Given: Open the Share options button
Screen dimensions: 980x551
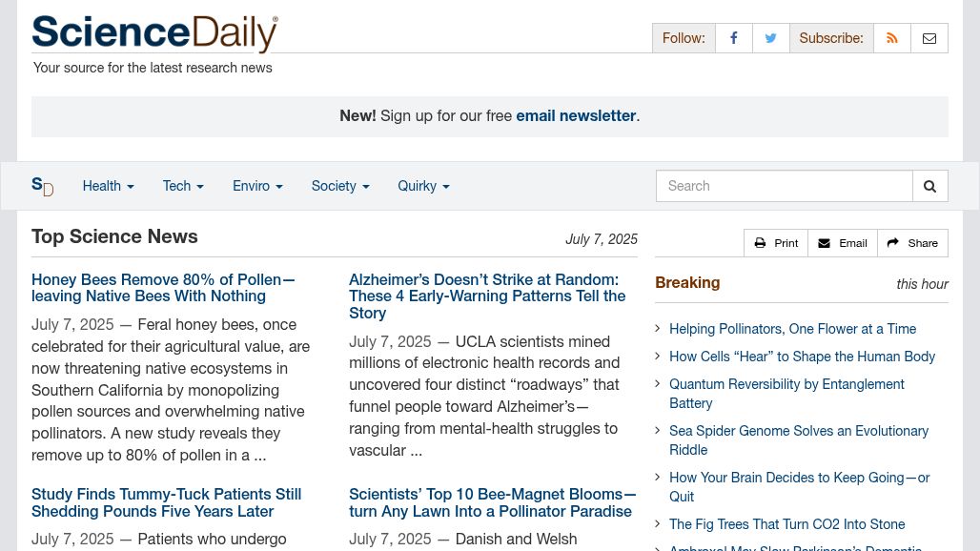Looking at the screenshot, I should pyautogui.click(x=912, y=243).
